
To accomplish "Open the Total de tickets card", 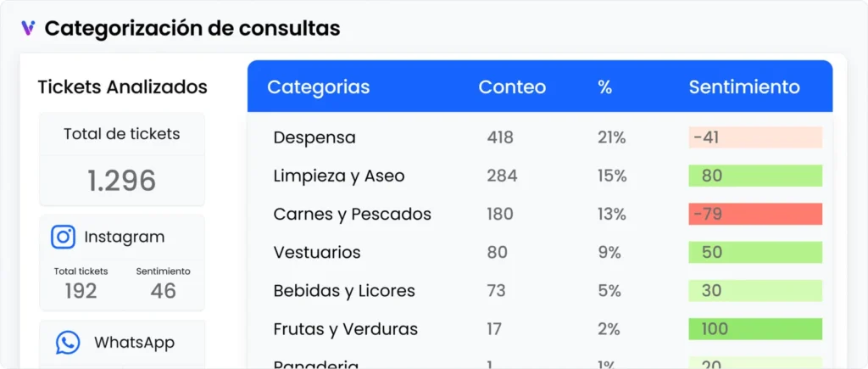I will [x=121, y=159].
